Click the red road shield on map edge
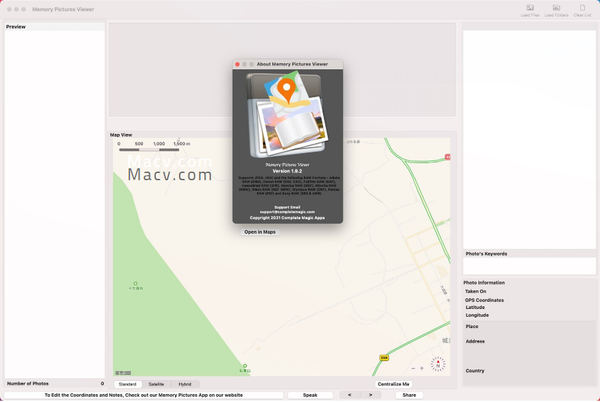This screenshot has height=402, width=600. coord(448,157)
